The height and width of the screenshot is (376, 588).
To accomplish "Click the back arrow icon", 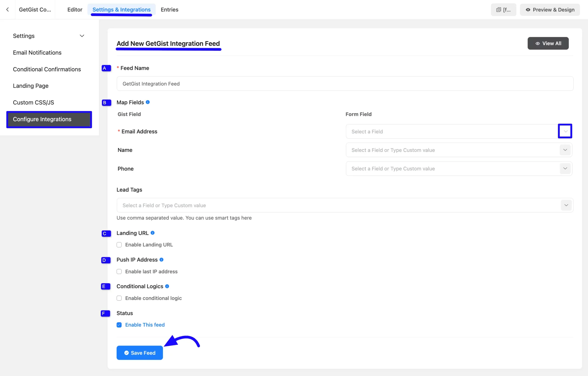I will pyautogui.click(x=8, y=10).
